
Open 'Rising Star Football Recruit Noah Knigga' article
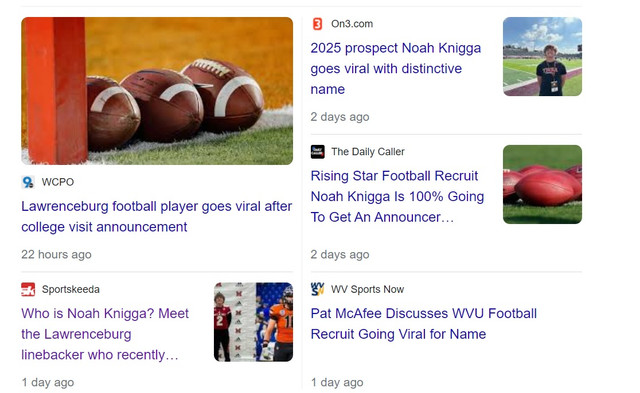click(397, 196)
